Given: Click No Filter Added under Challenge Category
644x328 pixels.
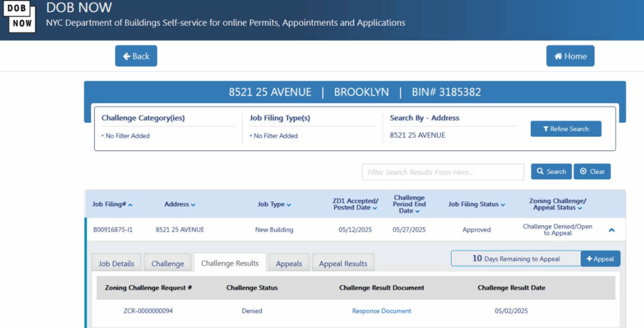Looking at the screenshot, I should pos(127,136).
